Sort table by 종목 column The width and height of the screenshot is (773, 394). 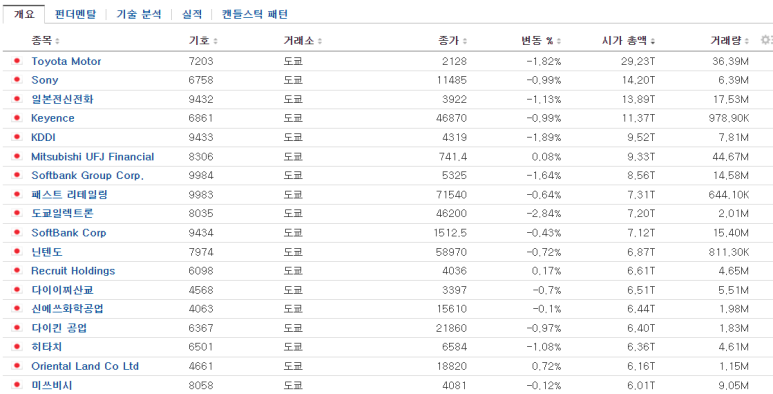(x=45, y=40)
